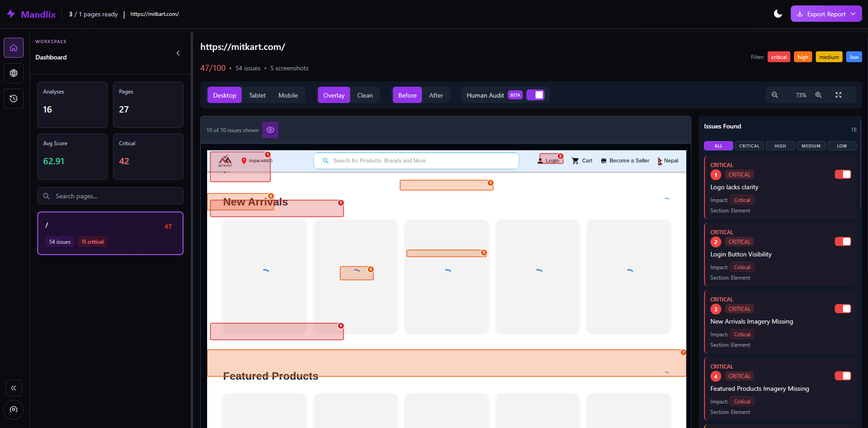Screen dimensions: 868x428
Task: Open the circular settings icon at sidebar bottom
Action: coord(14,410)
